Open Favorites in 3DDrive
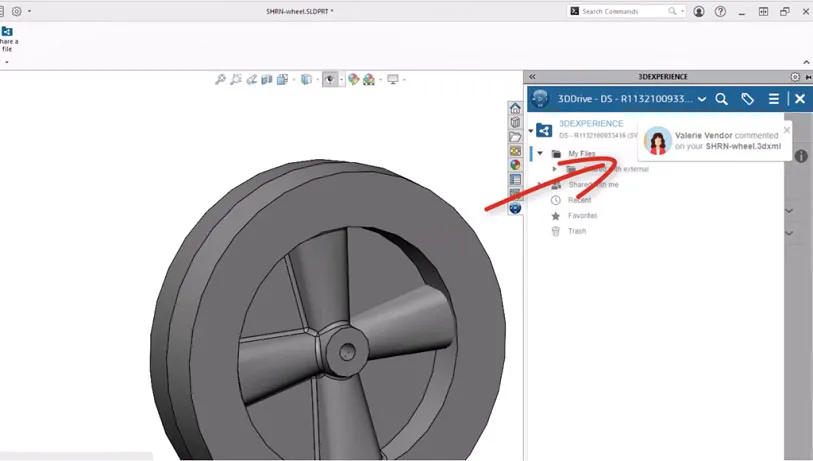This screenshot has height=461, width=813. click(582, 216)
